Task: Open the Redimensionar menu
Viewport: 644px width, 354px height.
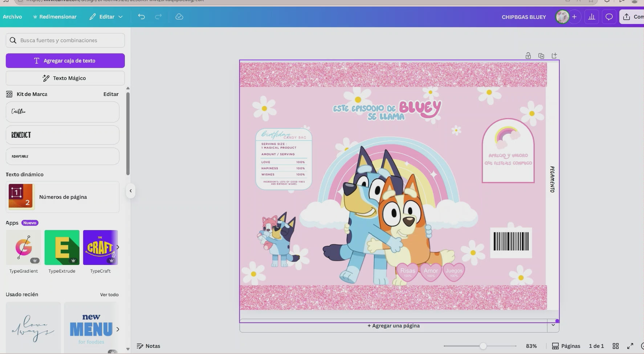Action: [x=54, y=17]
